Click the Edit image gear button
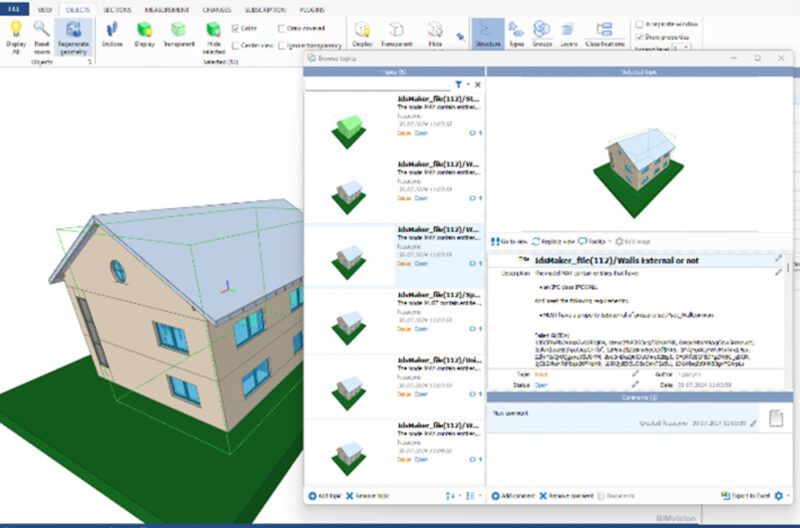The image size is (800, 528). point(633,241)
